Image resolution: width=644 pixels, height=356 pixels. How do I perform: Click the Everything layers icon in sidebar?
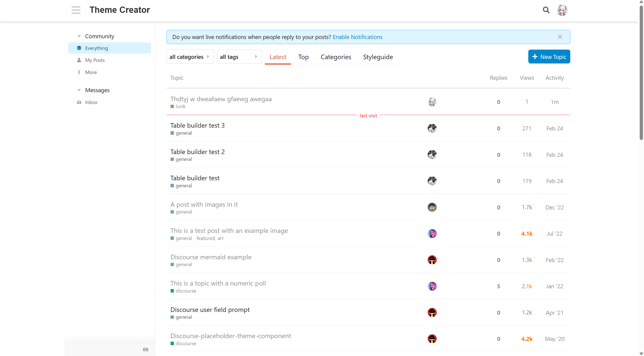(x=79, y=48)
